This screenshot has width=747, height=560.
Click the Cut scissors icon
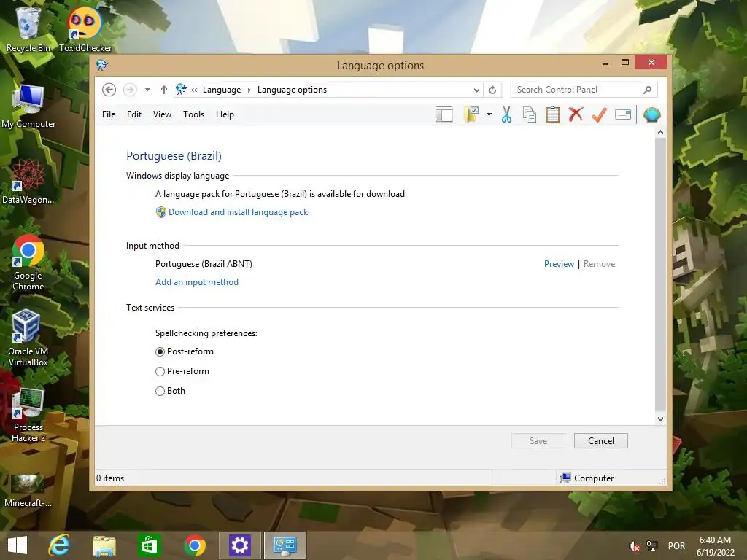tap(506, 114)
